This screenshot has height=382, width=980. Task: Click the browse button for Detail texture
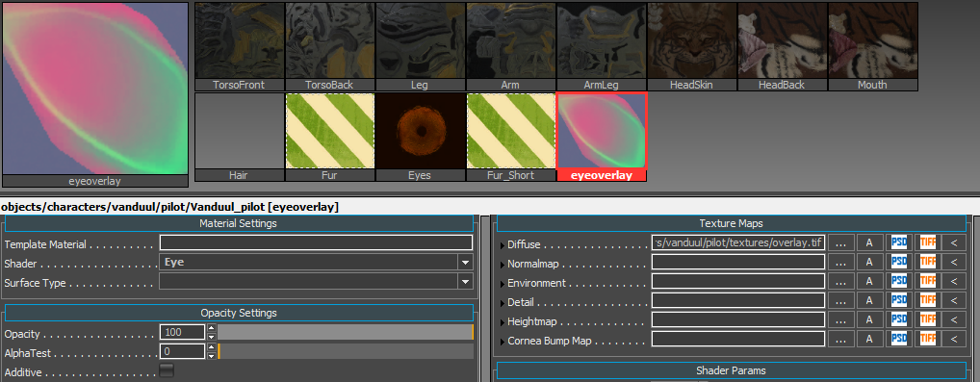coord(840,301)
